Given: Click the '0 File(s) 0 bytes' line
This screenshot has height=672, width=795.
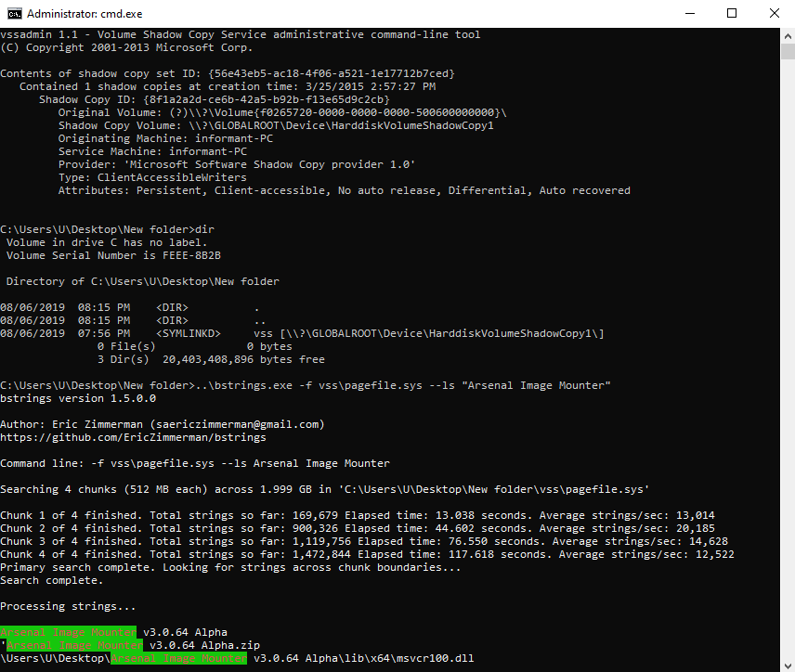Looking at the screenshot, I should pos(195,346).
